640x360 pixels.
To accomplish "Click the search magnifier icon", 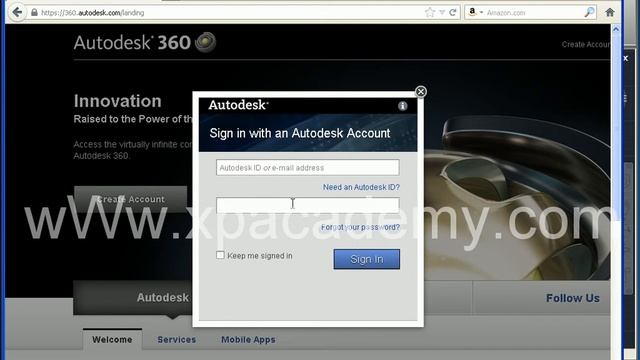I will pos(589,12).
